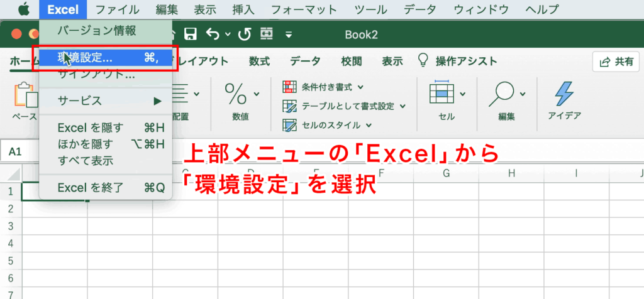The height and width of the screenshot is (299, 644).
Task: Expand the 編集 dropdown arrow
Action: click(523, 94)
